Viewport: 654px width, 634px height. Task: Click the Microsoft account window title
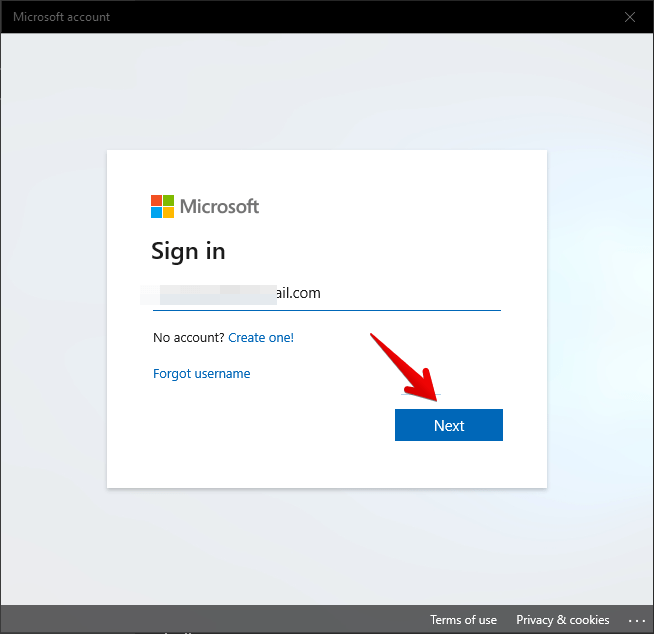click(61, 17)
